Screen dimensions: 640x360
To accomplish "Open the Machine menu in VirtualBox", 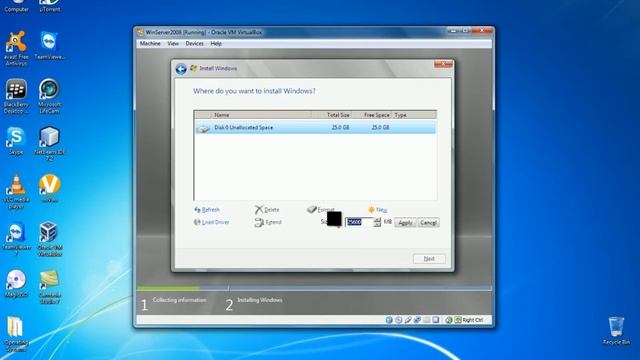I will coord(150,43).
